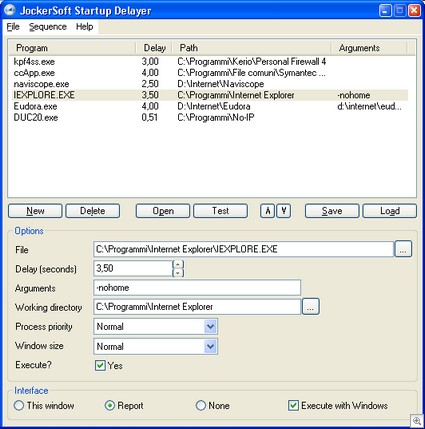This screenshot has width=425, height=429.
Task: Click the D:\Internet\Eudora path cell
Action: 214,106
